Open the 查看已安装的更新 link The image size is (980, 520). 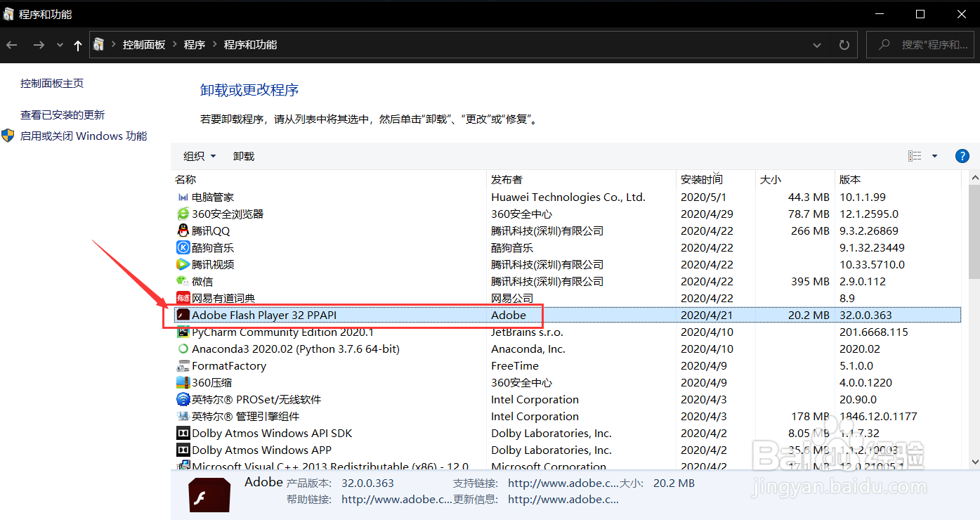(63, 115)
